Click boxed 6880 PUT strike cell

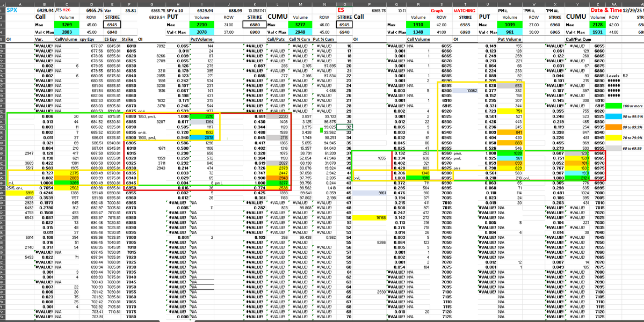coord(255,25)
